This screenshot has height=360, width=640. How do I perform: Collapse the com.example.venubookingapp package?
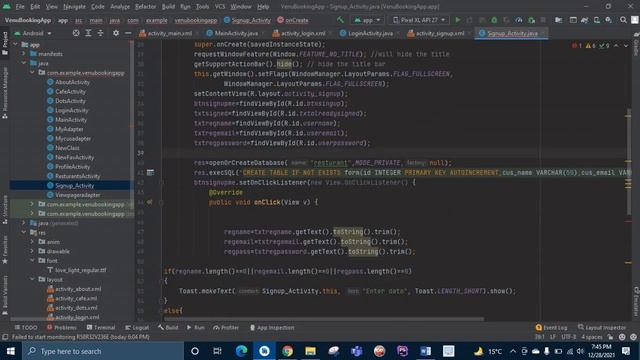tap(32, 73)
